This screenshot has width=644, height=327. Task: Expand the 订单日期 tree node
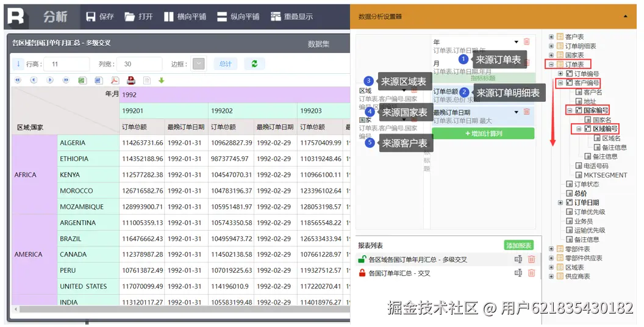pos(560,203)
